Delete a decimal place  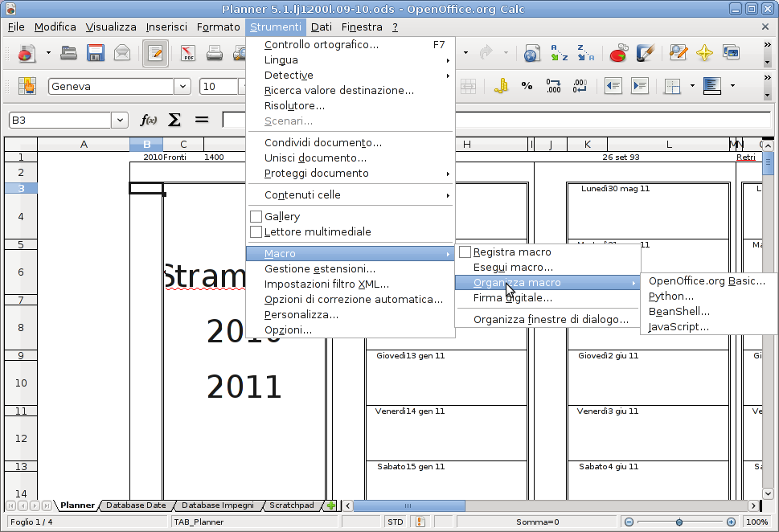[580, 86]
